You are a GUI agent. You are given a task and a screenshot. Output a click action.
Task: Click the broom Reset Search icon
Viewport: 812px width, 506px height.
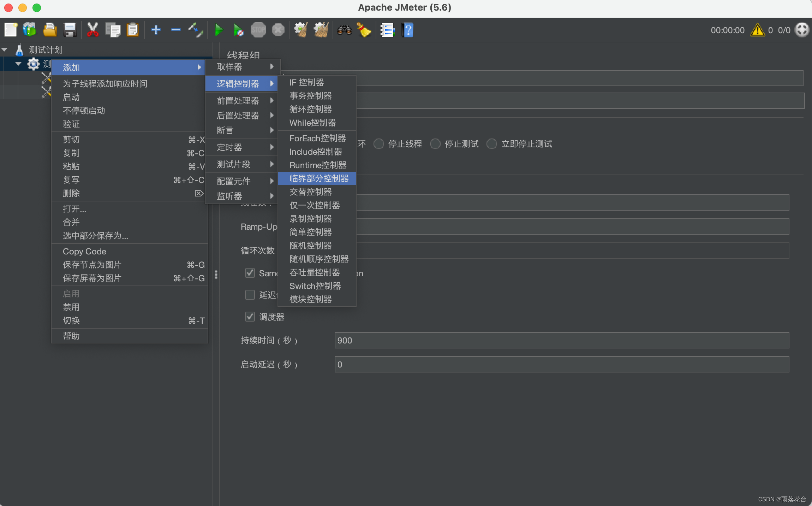[364, 30]
